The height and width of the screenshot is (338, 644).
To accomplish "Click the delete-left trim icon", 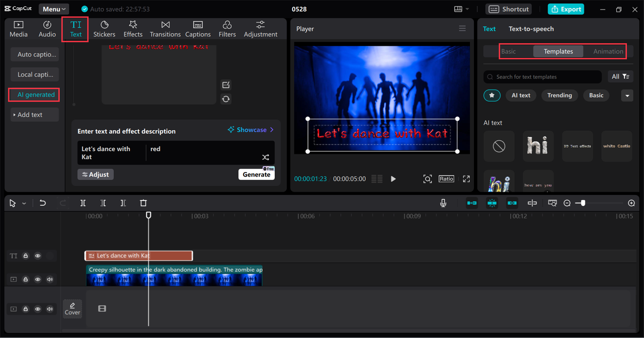I will [103, 203].
